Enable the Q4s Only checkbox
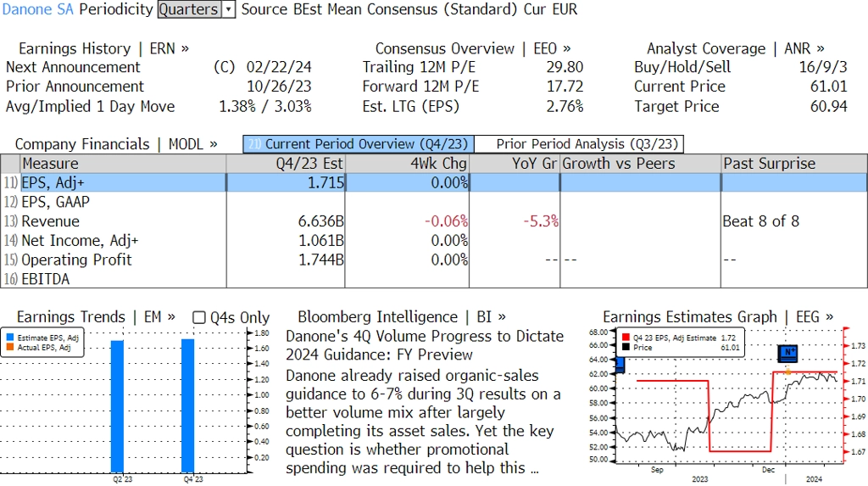Image resolution: width=868 pixels, height=486 pixels. pyautogui.click(x=198, y=317)
